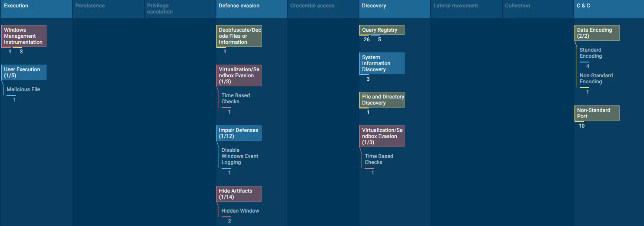This screenshot has width=644, height=226.
Task: Click the Windows Management Instrumentation technique box
Action: click(x=24, y=36)
